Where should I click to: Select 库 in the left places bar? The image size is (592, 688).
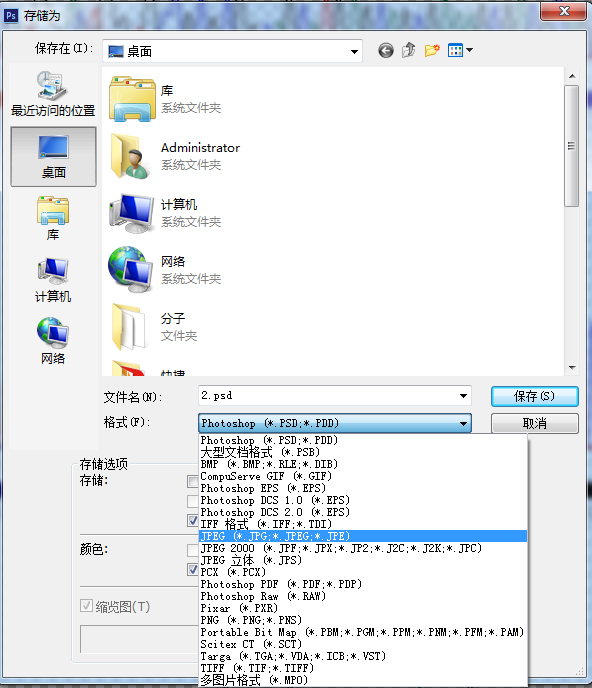[x=53, y=219]
